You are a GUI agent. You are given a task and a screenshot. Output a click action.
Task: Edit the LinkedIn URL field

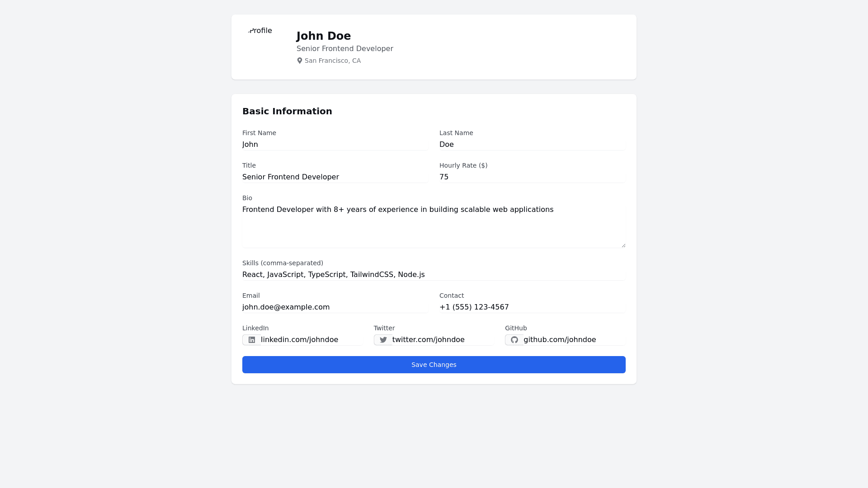click(x=311, y=340)
